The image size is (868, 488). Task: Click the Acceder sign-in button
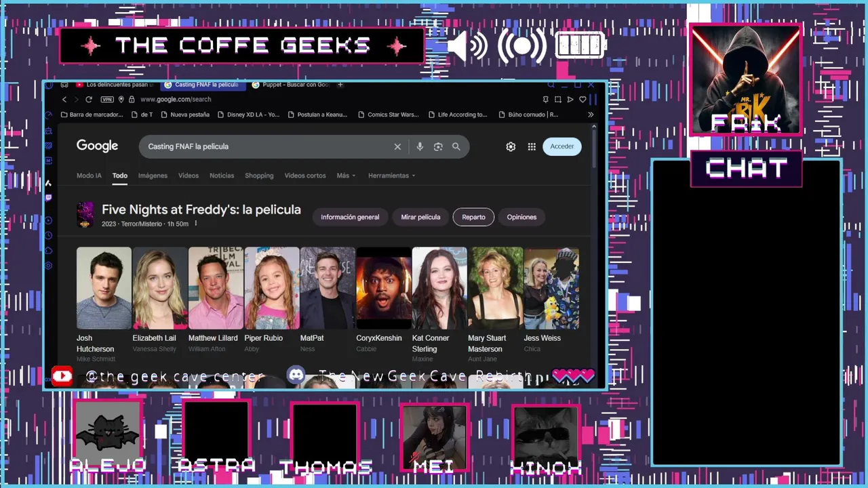(x=562, y=146)
